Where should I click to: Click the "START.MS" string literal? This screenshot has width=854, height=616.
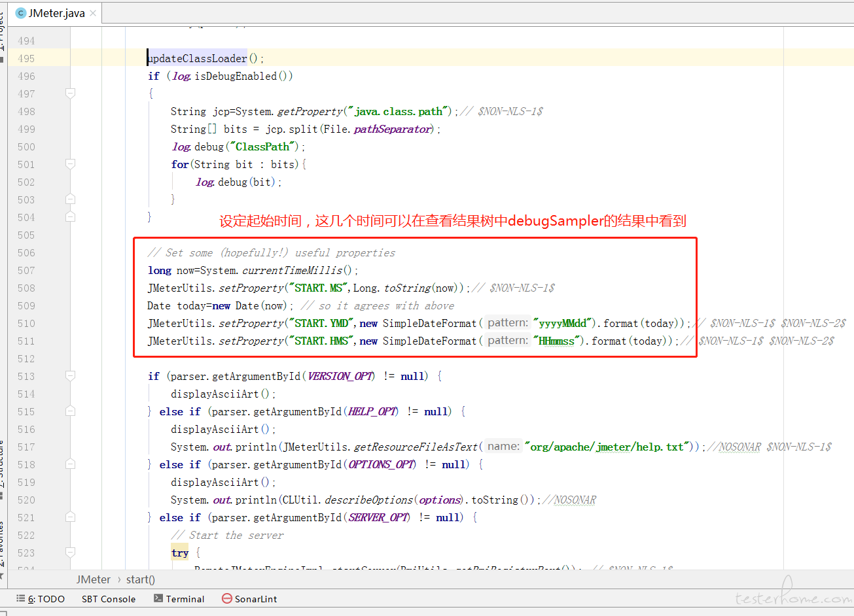(319, 288)
